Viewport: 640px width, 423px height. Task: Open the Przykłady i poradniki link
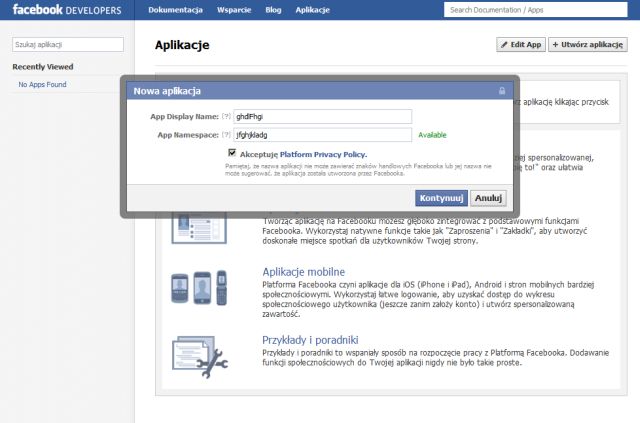point(310,340)
